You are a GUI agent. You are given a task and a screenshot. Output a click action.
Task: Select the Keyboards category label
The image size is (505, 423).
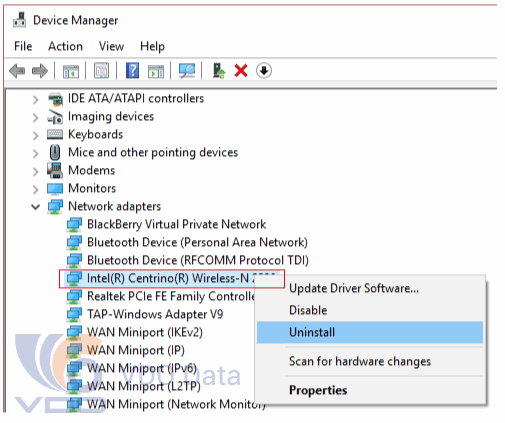point(95,135)
